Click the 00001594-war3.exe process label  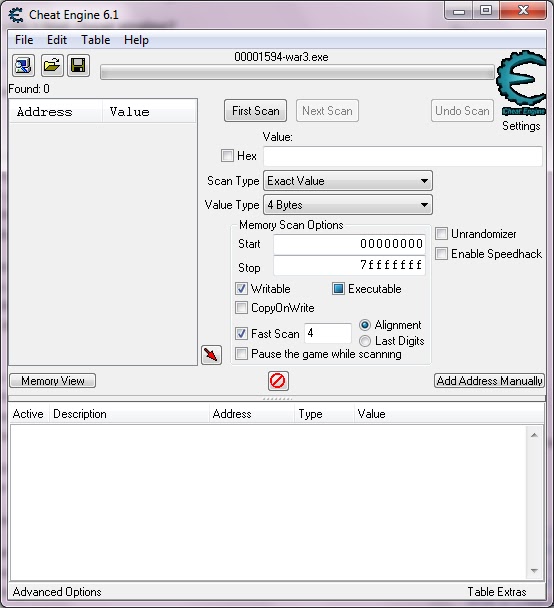tap(281, 57)
